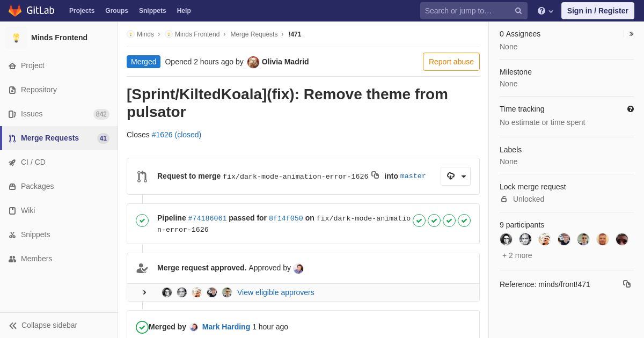This screenshot has width=644, height=338.
Task: Open the Help link in top bar
Action: [184, 11]
